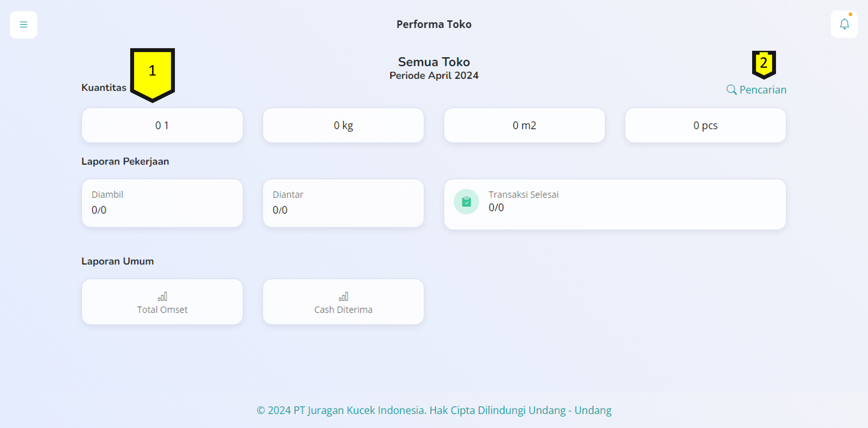Open the Total Omset report
This screenshot has height=428, width=868.
pyautogui.click(x=162, y=309)
